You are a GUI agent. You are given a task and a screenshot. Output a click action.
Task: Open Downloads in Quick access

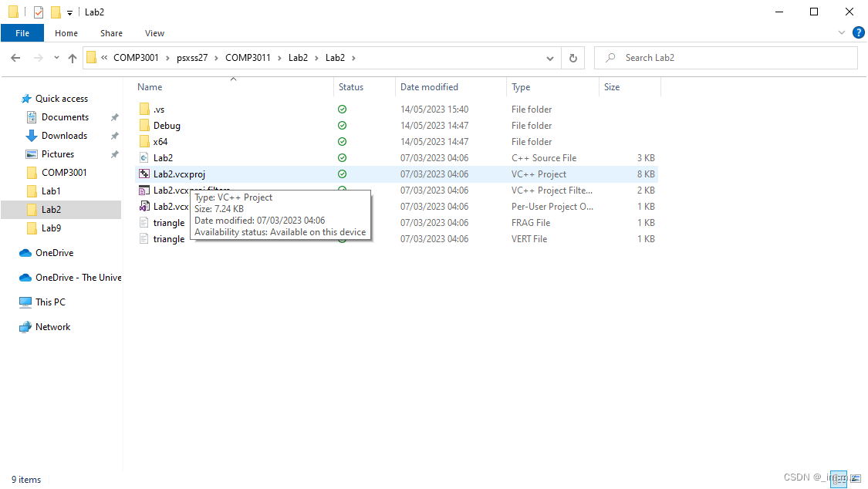64,136
